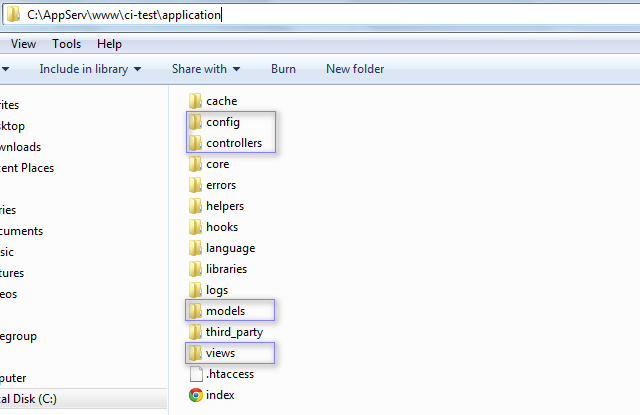This screenshot has width=640, height=415.
Task: Select the controllers folder name
Action: [234, 143]
